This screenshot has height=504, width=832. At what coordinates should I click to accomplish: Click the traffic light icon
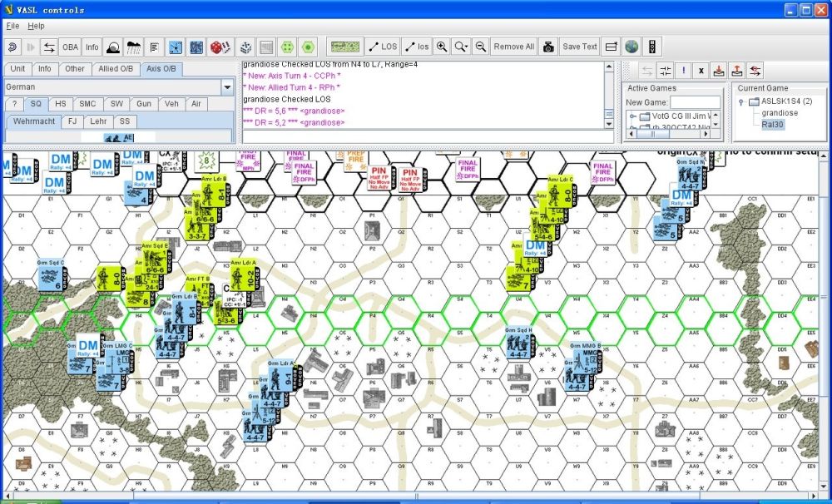[652, 47]
